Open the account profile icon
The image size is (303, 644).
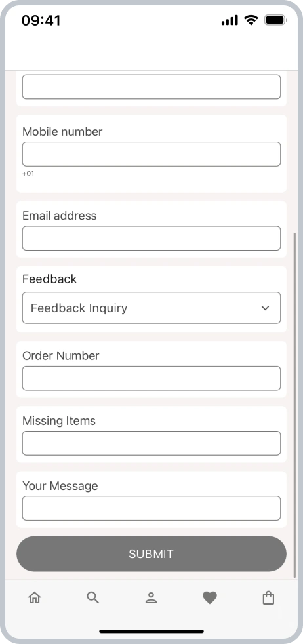151,598
